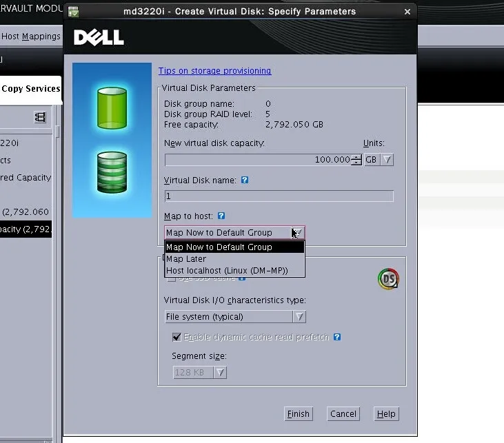
Task: Click the capacity spinner arrows
Action: [x=356, y=160]
